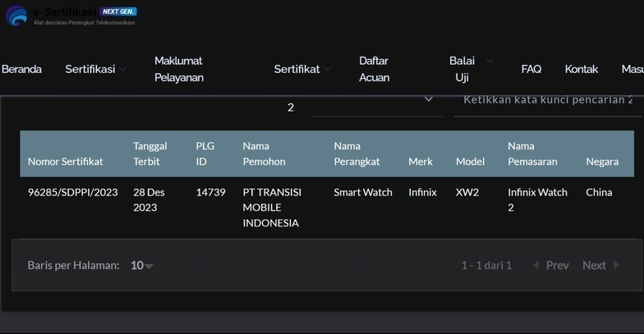
Task: Click the search field dropdown chevron
Action: (428, 99)
